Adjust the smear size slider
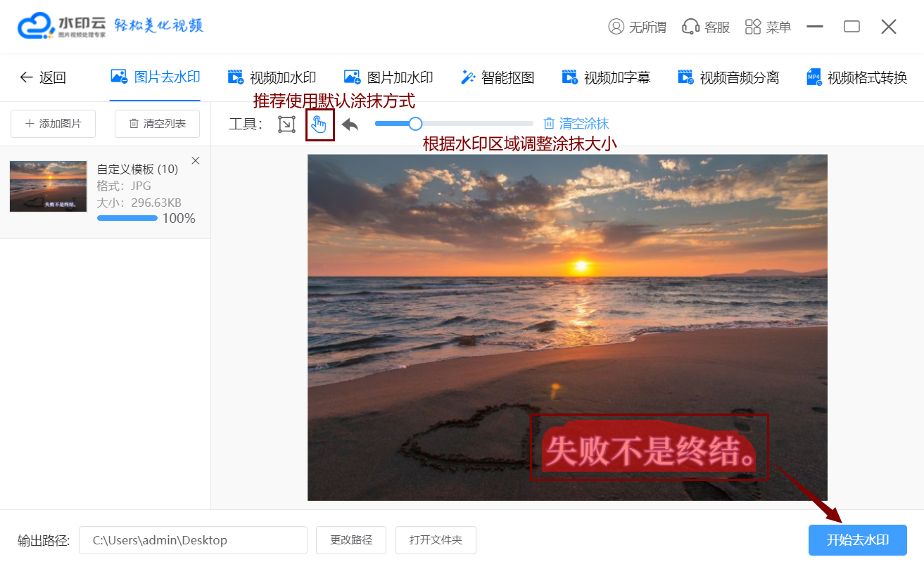Viewport: 924px width, 569px height. pos(414,123)
